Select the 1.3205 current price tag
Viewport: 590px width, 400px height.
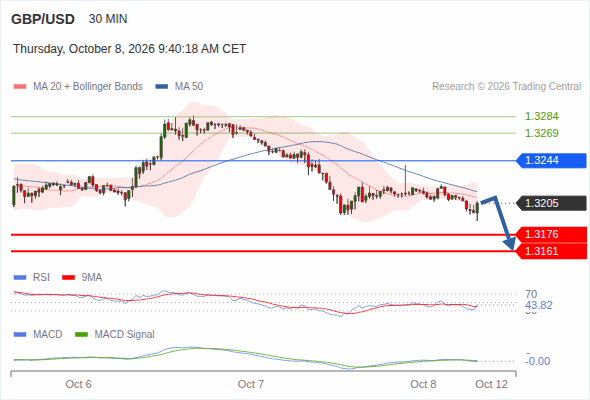(x=551, y=203)
